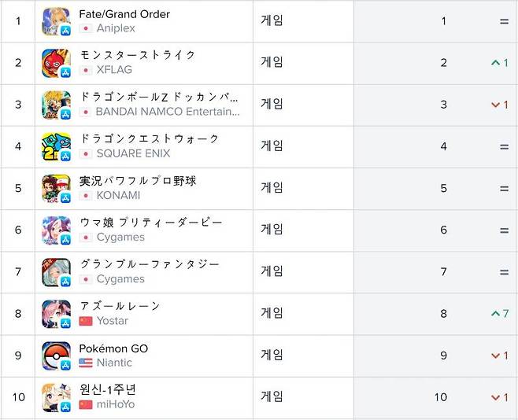The image size is (518, 420).
Task: Open the Aniplex publisher link
Action: (116, 28)
